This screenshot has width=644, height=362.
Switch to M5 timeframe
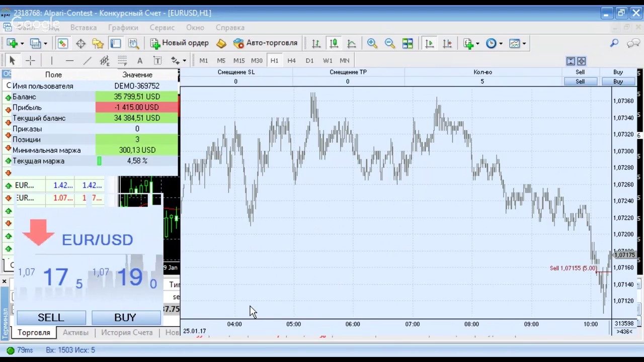221,60
